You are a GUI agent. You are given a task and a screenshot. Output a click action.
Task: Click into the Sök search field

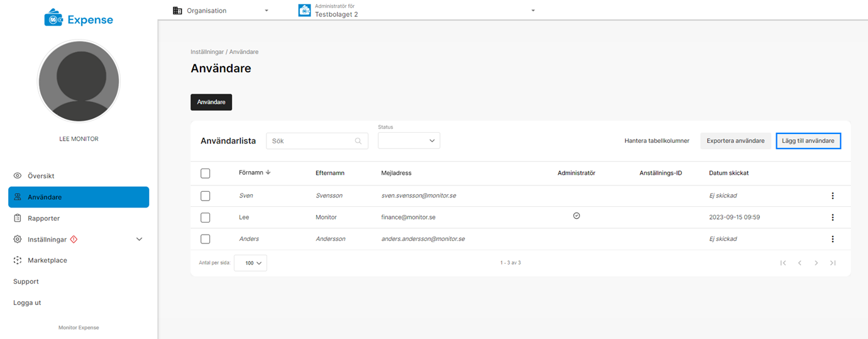click(310, 141)
